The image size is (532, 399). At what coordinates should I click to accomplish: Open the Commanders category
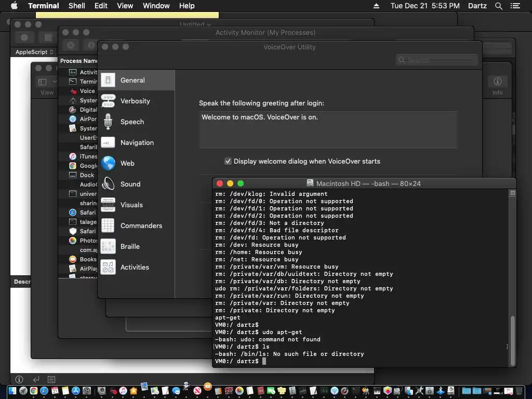137,225
